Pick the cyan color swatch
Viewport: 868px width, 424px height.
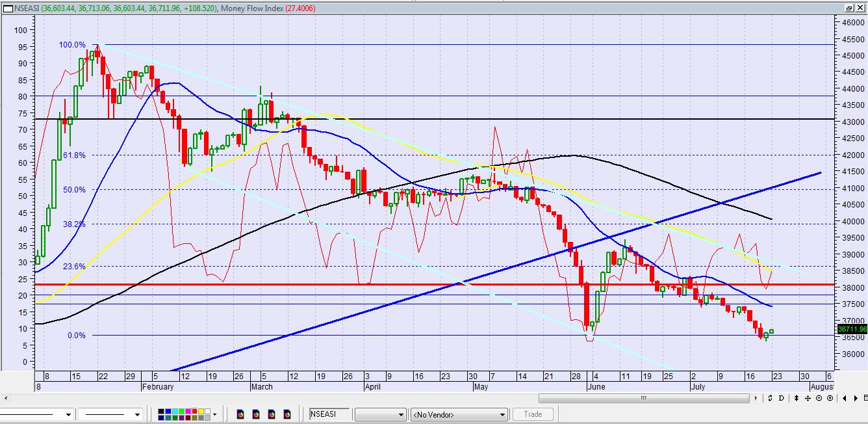pyautogui.click(x=175, y=411)
